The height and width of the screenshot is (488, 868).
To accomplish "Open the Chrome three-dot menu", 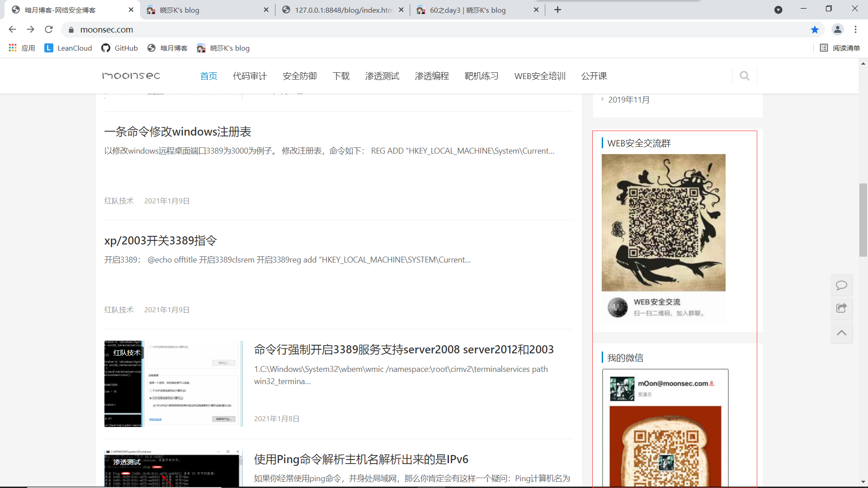I will click(855, 29).
